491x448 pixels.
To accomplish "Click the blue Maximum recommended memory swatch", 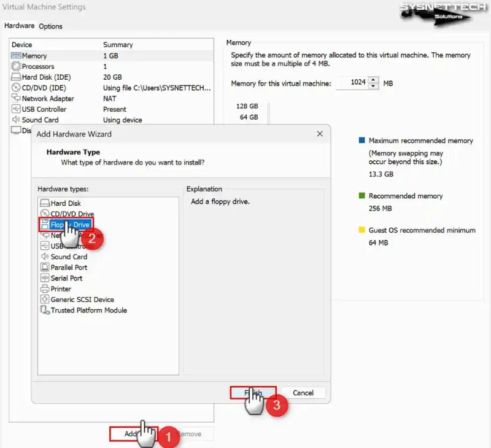I will pos(361,140).
